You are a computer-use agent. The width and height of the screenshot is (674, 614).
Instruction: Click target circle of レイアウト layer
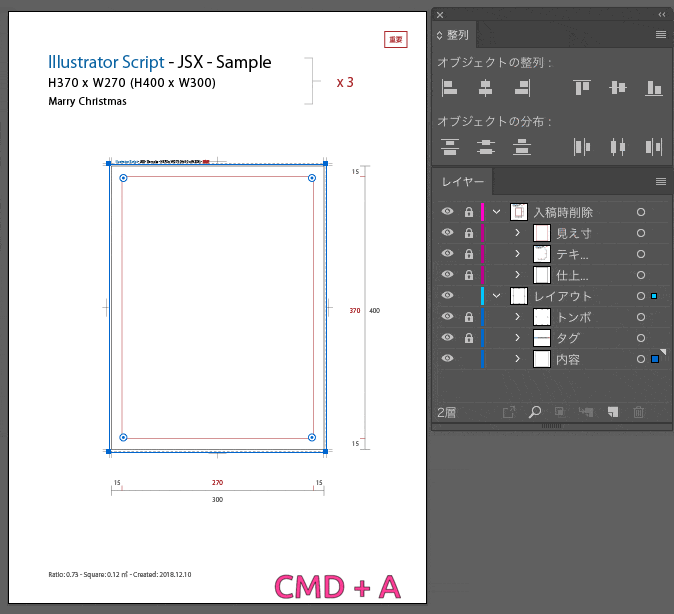[640, 296]
